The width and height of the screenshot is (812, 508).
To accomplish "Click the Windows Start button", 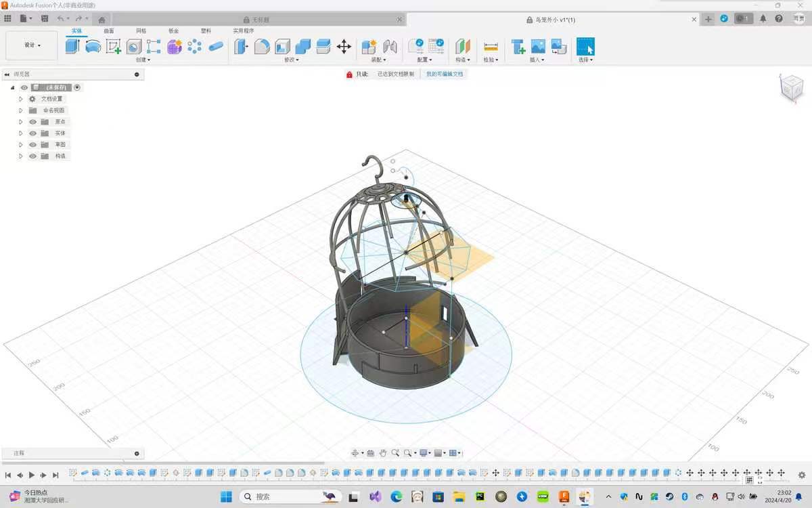I will (226, 496).
